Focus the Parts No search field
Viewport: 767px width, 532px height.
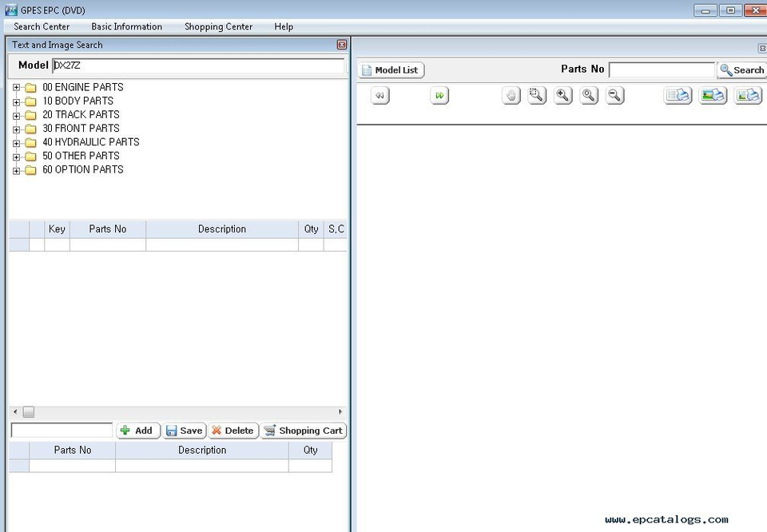tap(662, 70)
